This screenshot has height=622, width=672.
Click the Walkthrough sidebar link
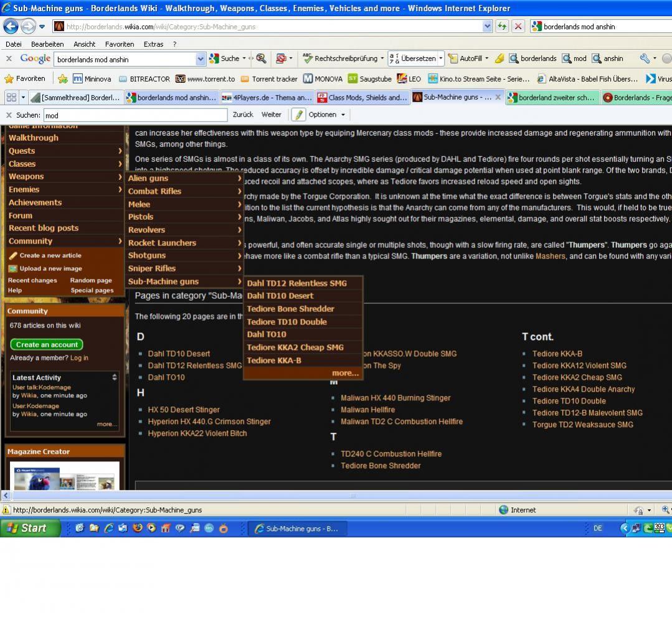(34, 138)
